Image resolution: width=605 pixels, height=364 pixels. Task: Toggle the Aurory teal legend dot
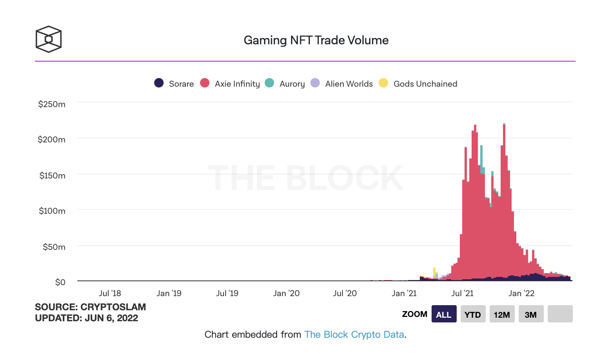(x=269, y=83)
